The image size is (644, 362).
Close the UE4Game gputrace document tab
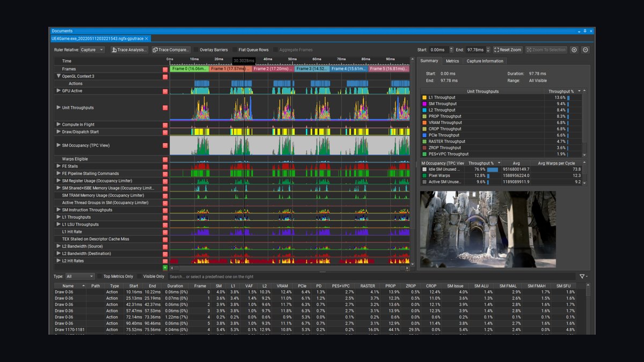(147, 39)
